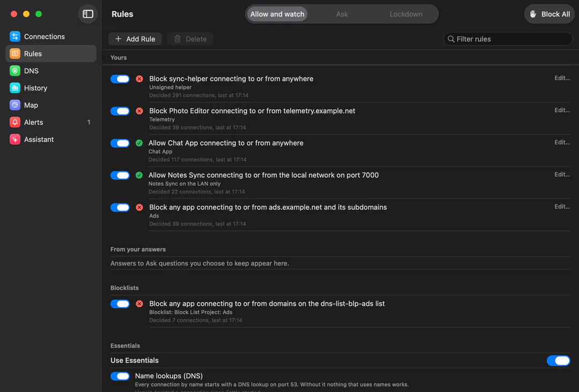Click red block icon on dns-list-blp-ads rule

click(139, 304)
